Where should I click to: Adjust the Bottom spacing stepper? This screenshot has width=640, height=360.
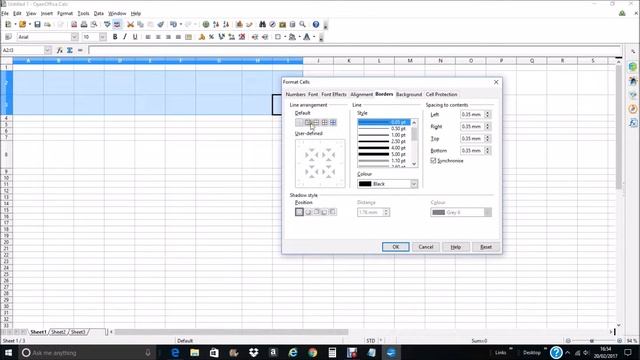(x=487, y=151)
